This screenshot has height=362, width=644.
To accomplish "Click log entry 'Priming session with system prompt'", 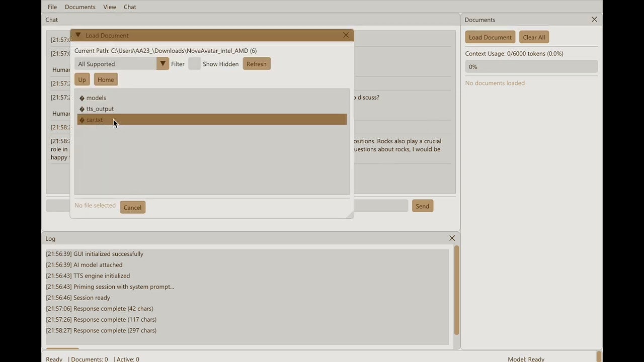I will (x=110, y=287).
